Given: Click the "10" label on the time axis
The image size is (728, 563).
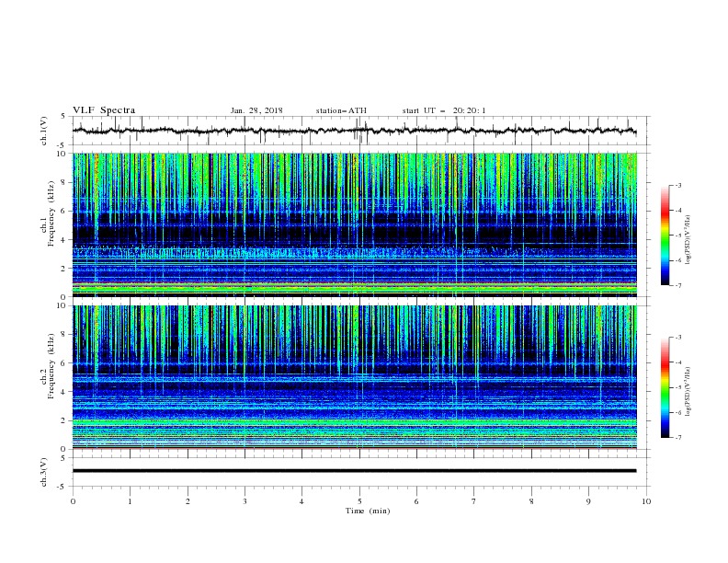Looking at the screenshot, I should tap(646, 501).
